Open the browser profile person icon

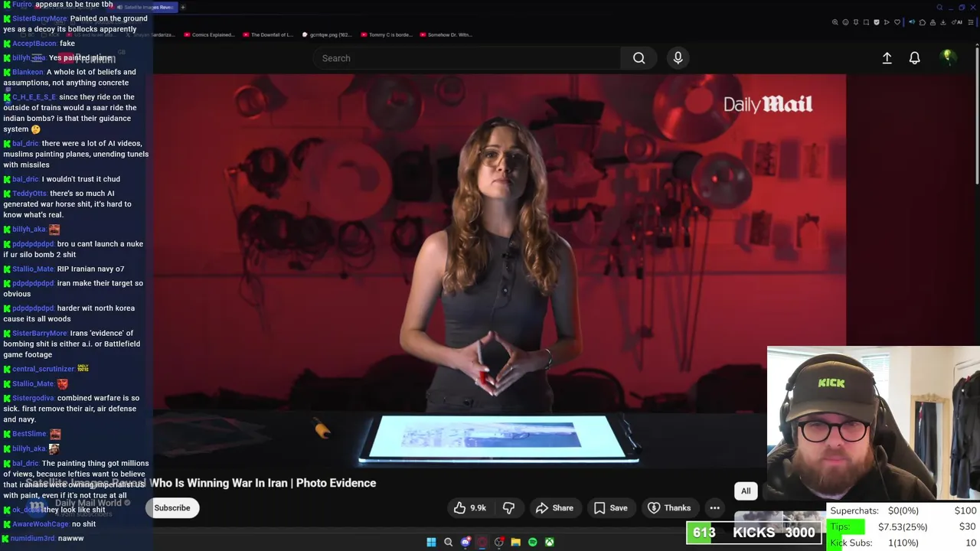[x=933, y=22]
